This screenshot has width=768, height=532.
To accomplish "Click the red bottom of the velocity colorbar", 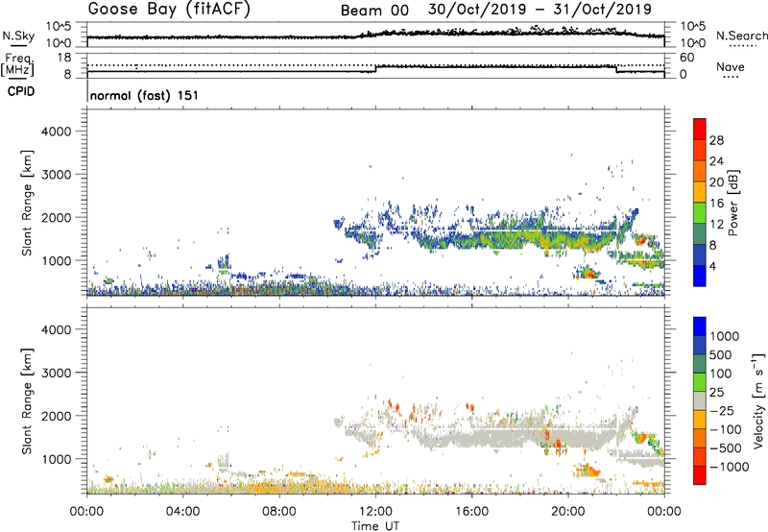I will (700, 475).
